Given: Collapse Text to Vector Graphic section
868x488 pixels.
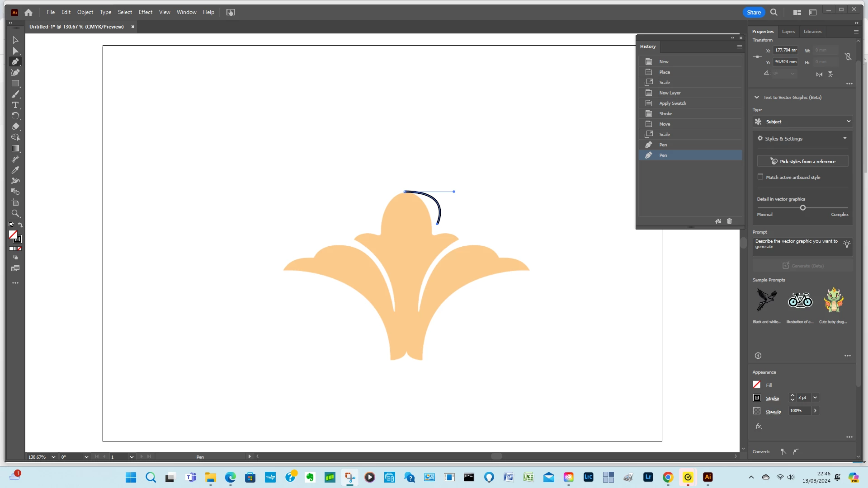Looking at the screenshot, I should [757, 97].
